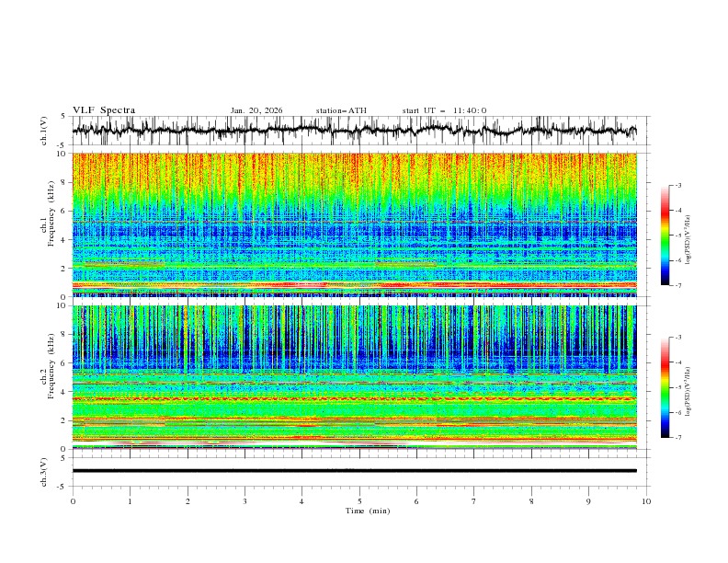Click the ch.3(V) flat waveform strip
Screen dimensions: 728x563
point(354,471)
